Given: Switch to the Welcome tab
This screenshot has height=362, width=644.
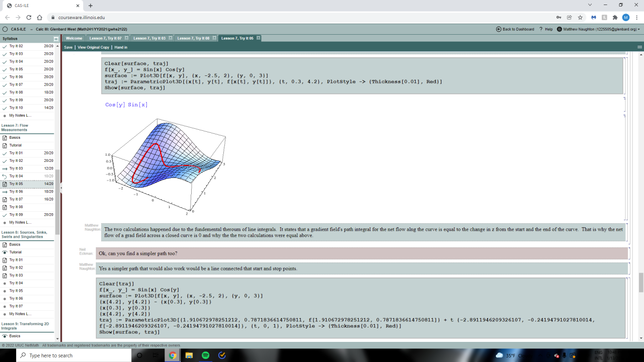Looking at the screenshot, I should tap(74, 38).
